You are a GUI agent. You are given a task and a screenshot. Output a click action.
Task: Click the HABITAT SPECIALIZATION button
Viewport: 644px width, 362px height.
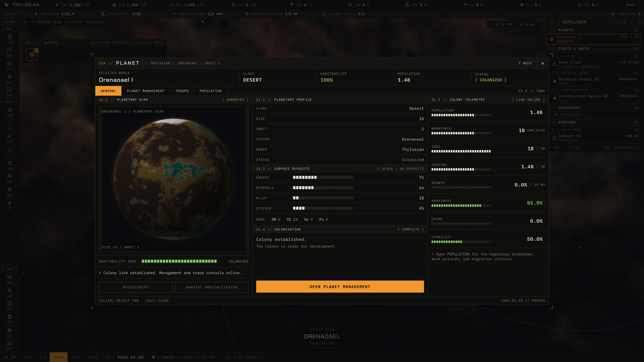212,287
